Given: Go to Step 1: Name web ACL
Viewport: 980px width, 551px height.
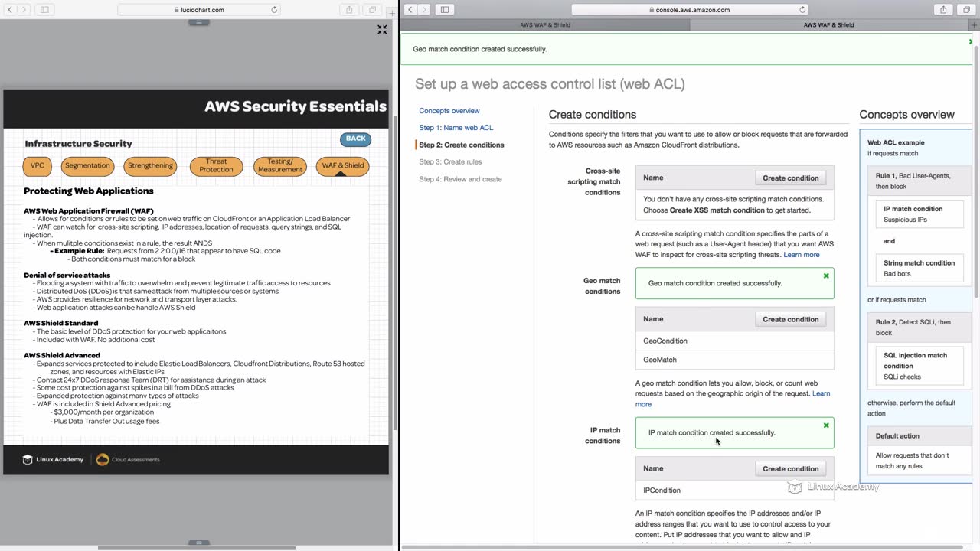Looking at the screenshot, I should (x=456, y=128).
